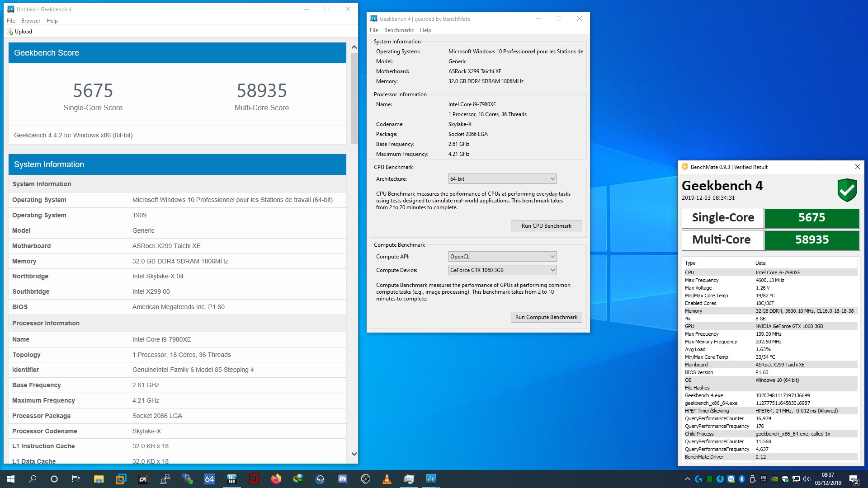This screenshot has height=488, width=868.
Task: Expand the Compute API OpenCL dropdown
Action: [x=502, y=257]
